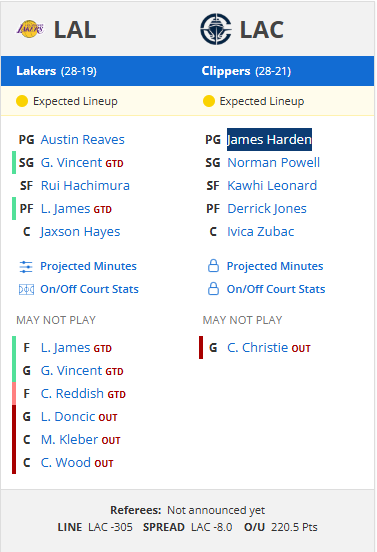Open Lakers Projected Minutes link
This screenshot has width=377, height=552.
tap(88, 266)
